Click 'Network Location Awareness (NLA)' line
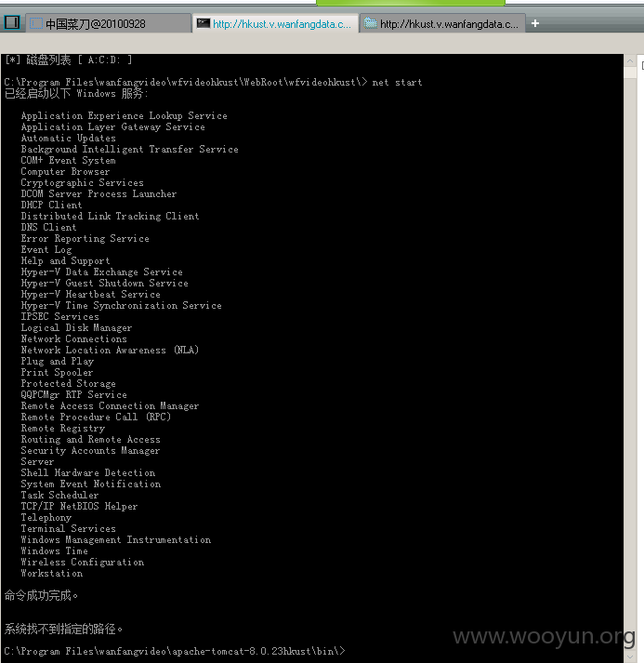Image resolution: width=644 pixels, height=663 pixels. pyautogui.click(x=110, y=351)
